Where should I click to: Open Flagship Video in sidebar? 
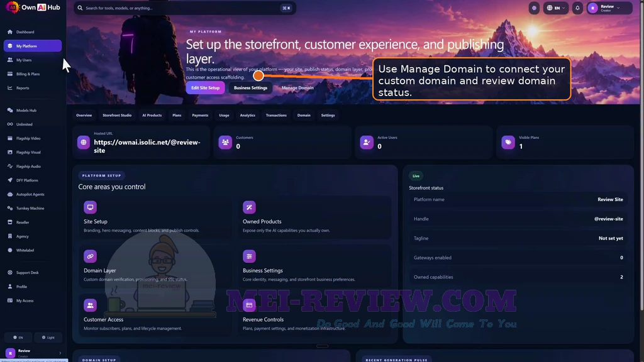coord(33,138)
